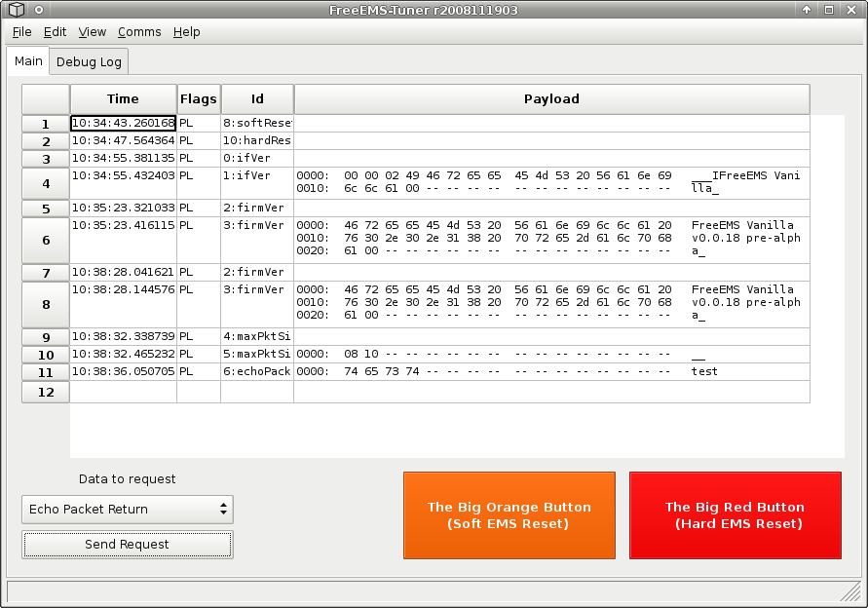
Task: Click time cell 10:34:43.260168
Action: pyautogui.click(x=123, y=123)
